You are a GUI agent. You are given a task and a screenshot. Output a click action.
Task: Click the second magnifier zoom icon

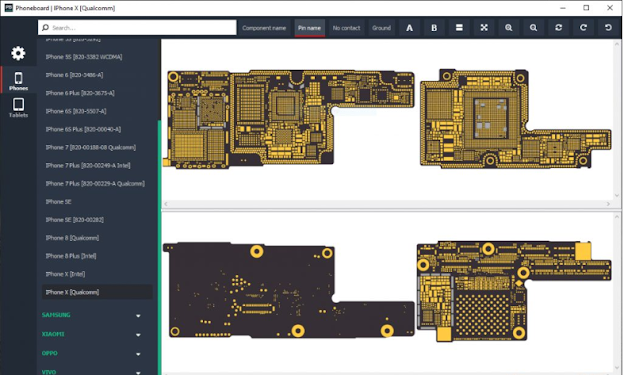[x=533, y=28]
